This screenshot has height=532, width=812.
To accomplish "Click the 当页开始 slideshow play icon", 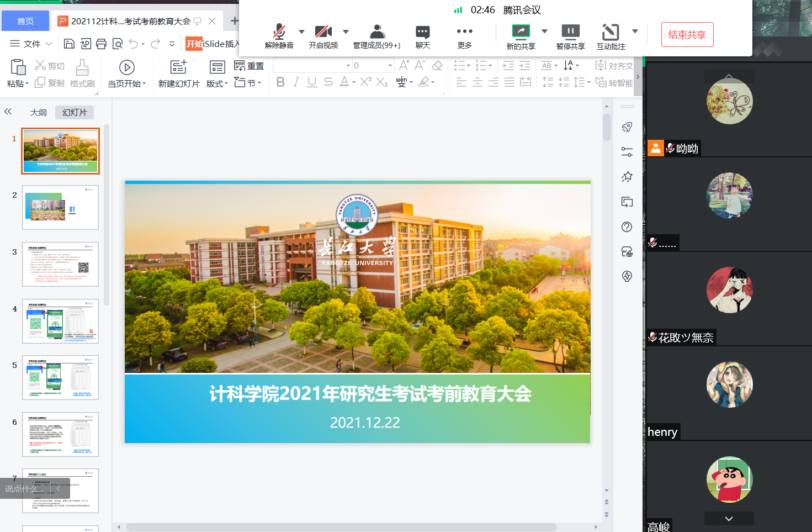I will pyautogui.click(x=127, y=67).
